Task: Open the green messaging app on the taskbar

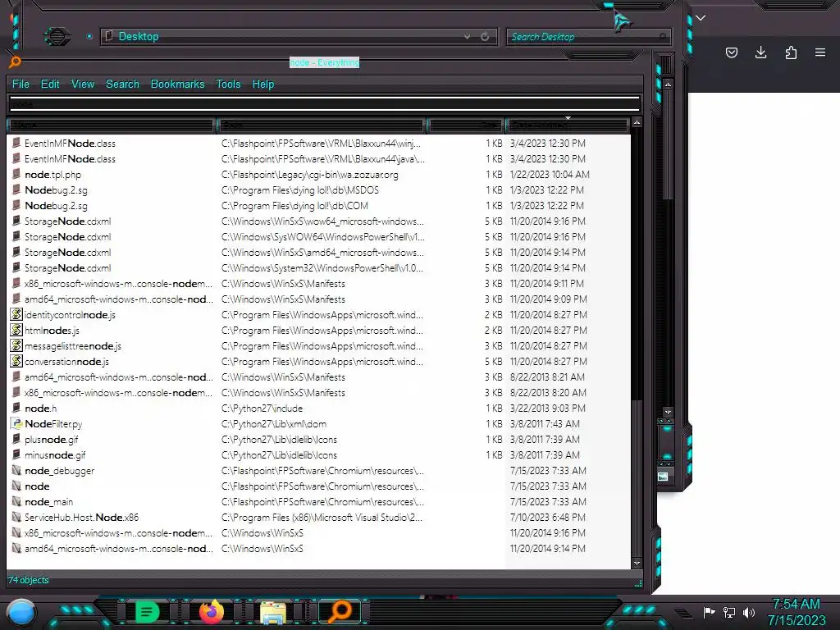Action: coord(147,612)
